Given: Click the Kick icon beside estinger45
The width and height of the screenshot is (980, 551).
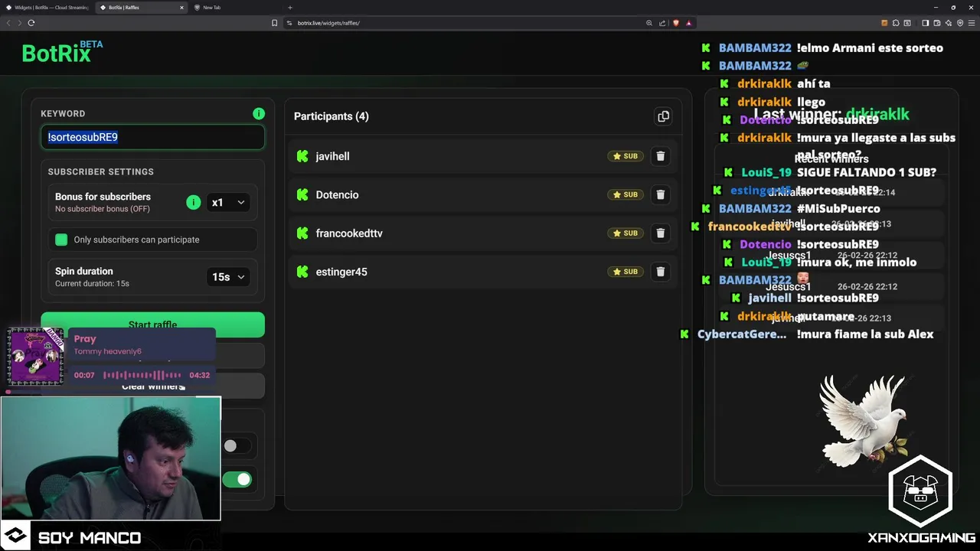Looking at the screenshot, I should [x=302, y=272].
